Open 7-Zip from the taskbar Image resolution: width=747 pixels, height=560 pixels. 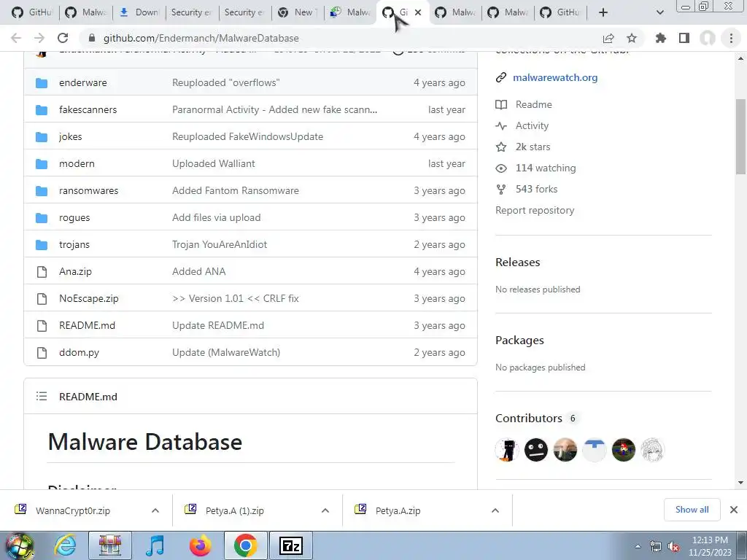coord(291,545)
